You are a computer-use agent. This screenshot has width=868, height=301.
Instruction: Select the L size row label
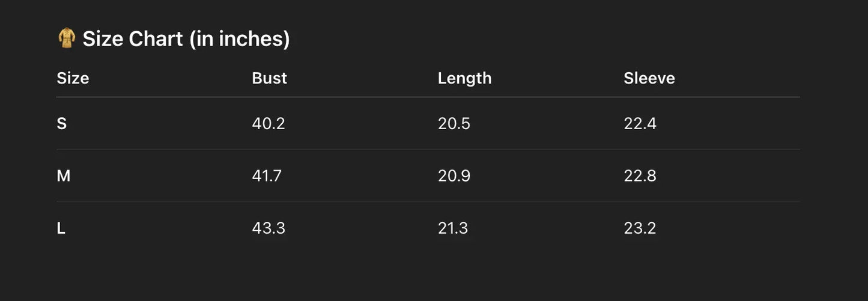pyautogui.click(x=61, y=228)
